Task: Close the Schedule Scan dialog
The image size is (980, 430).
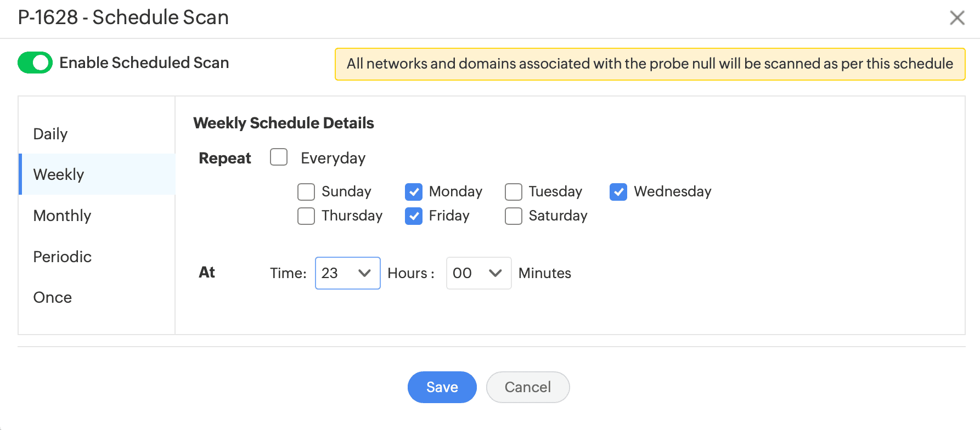Action: [957, 18]
